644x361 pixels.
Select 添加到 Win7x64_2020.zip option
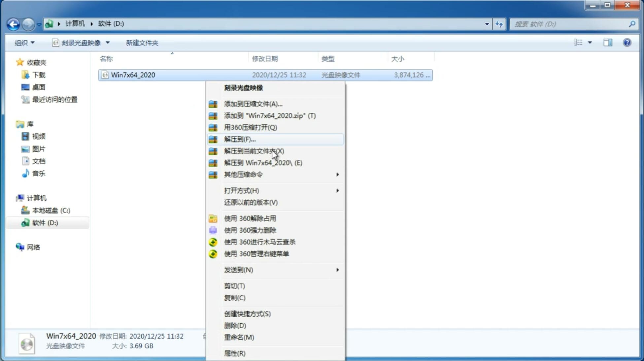pyautogui.click(x=270, y=115)
